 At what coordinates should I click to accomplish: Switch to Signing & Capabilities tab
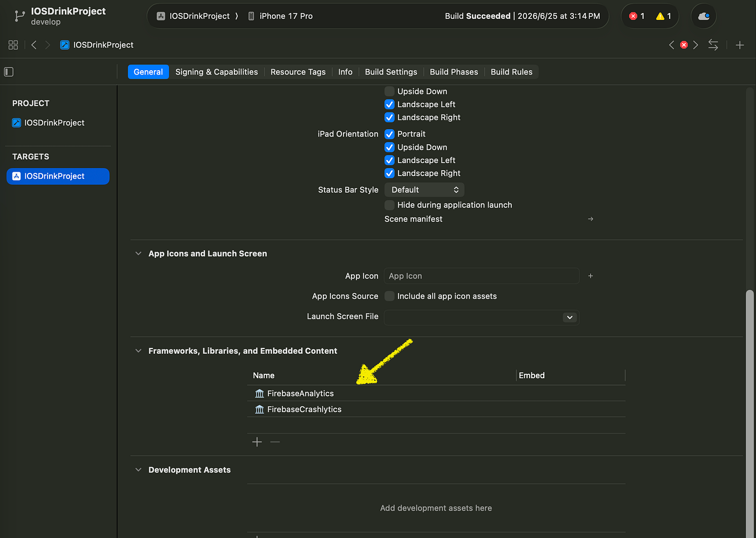(x=217, y=72)
